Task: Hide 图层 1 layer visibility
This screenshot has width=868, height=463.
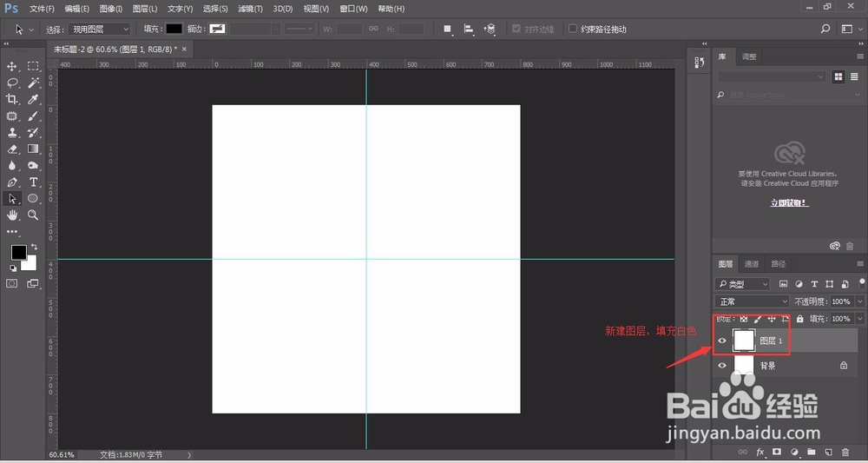Action: [722, 341]
